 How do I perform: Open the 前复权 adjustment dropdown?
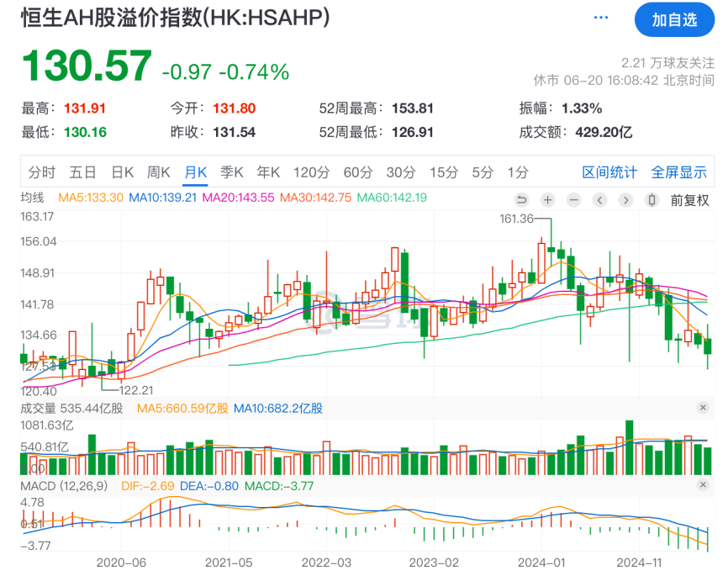tap(689, 200)
